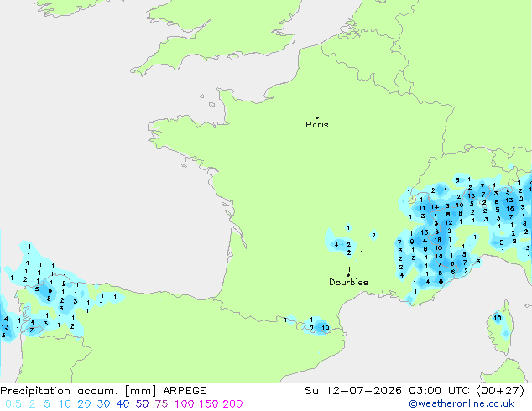Click the 14 value in the Alps

[x=435, y=207]
